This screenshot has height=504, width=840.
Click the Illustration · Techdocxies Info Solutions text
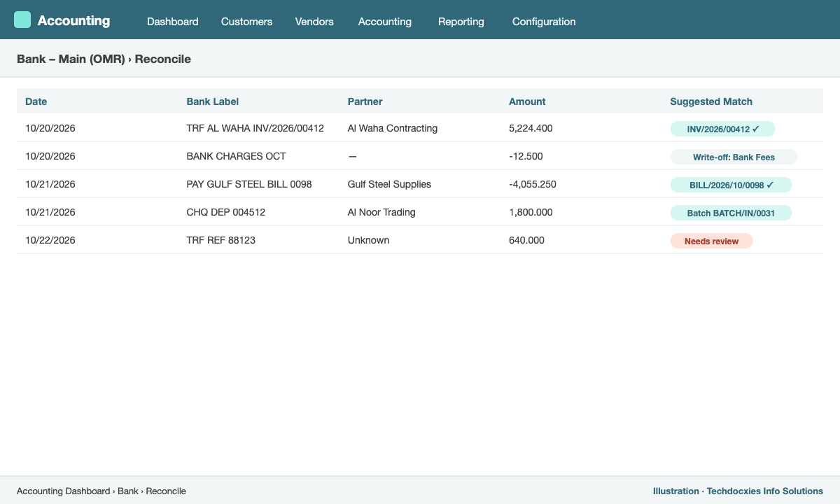(x=738, y=491)
